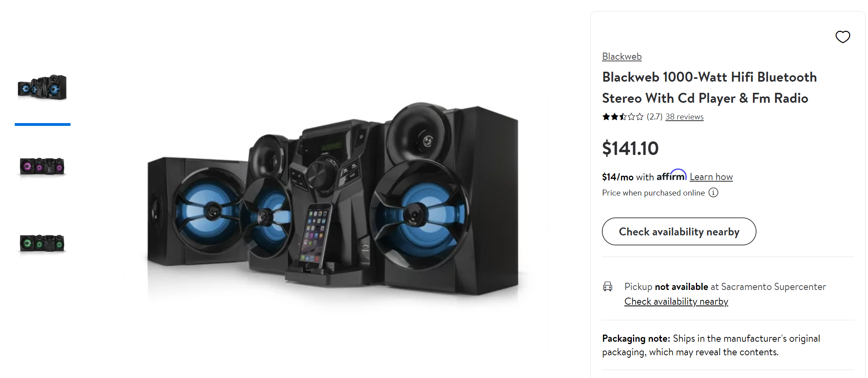Click the (2.7) rating score
The width and height of the screenshot is (868, 378).
click(654, 117)
